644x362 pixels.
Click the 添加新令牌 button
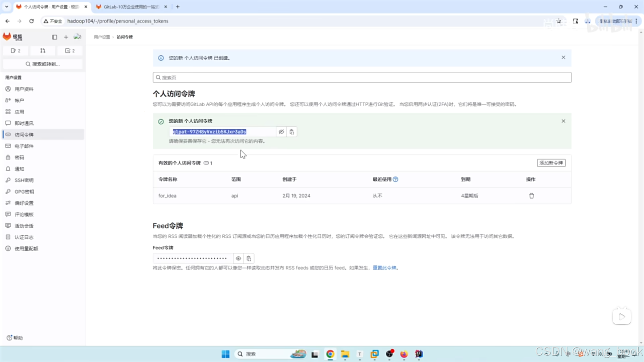pyautogui.click(x=551, y=163)
